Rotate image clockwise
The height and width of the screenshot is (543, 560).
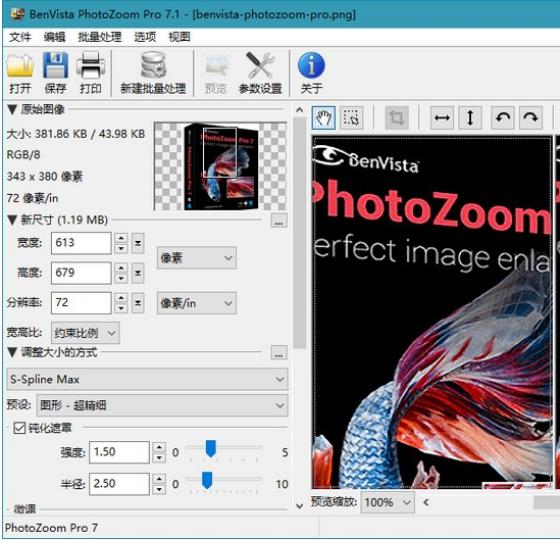531,118
